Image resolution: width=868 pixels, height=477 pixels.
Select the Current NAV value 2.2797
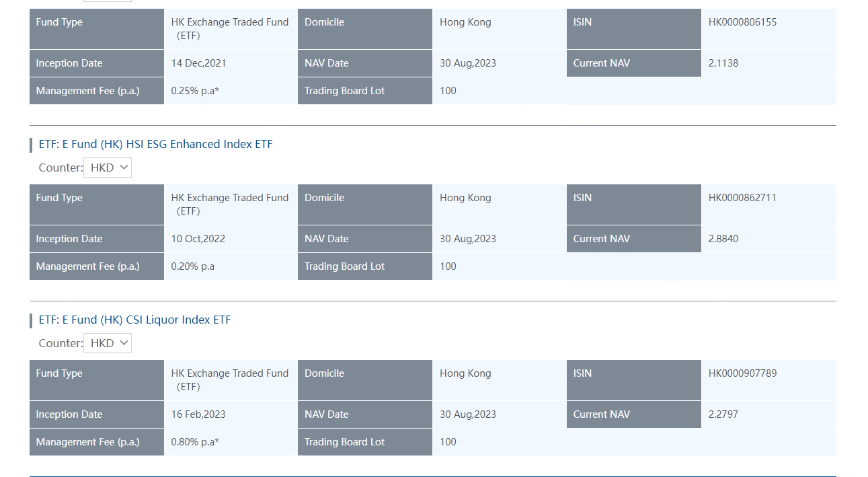click(723, 414)
